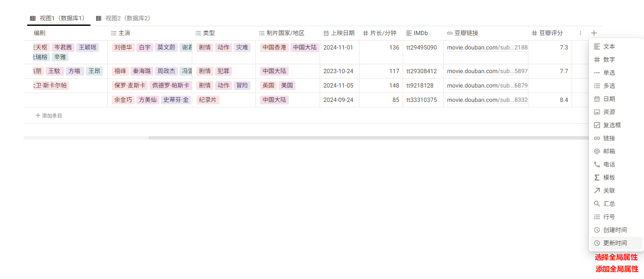This screenshot has width=644, height=279.
Task: Click the 模板 sigma icon
Action: coord(597,178)
